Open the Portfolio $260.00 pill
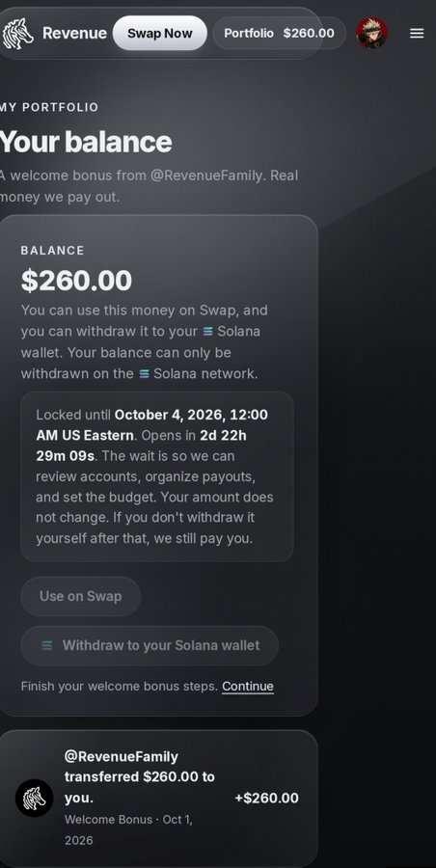436x868 pixels. [x=279, y=33]
